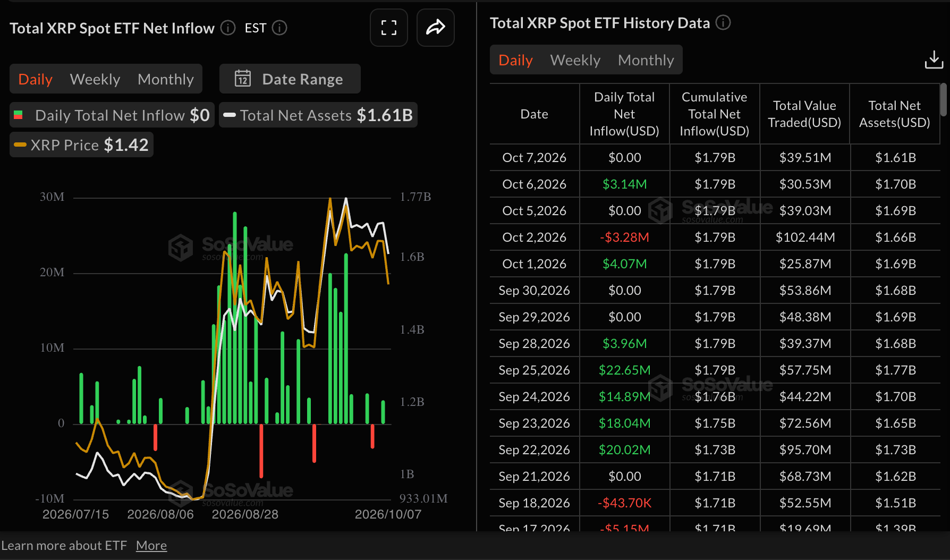Click the Date column header

click(535, 114)
